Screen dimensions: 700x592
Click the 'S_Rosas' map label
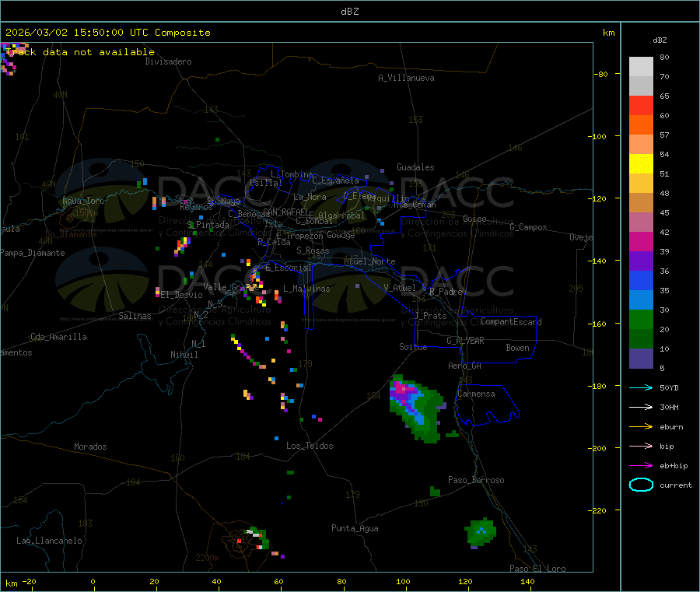click(x=313, y=250)
